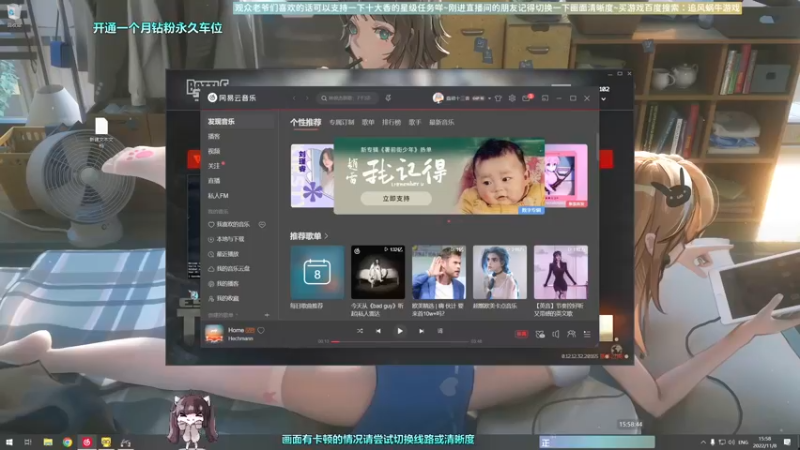
Task: Switch to the 歌单 tab
Action: pyautogui.click(x=368, y=122)
